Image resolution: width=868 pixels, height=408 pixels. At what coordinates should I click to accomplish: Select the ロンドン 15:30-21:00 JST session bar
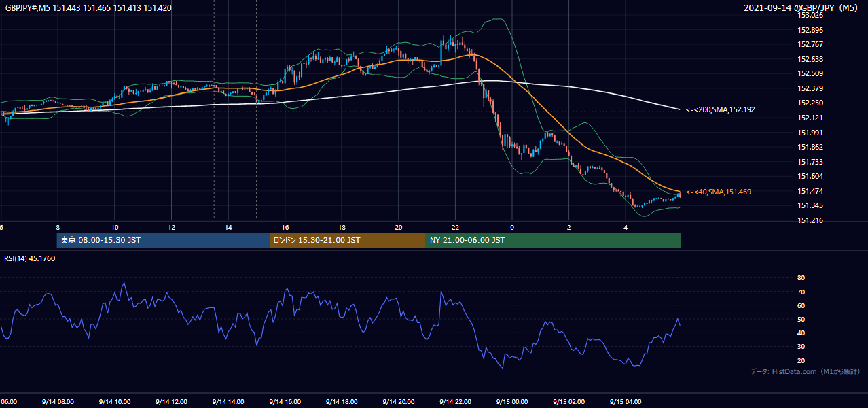(x=348, y=240)
